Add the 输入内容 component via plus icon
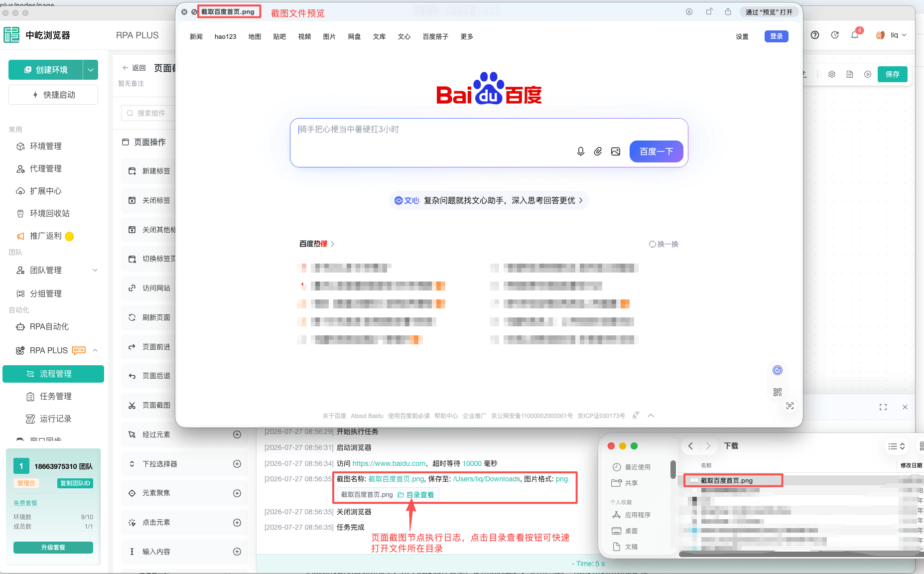 point(237,552)
